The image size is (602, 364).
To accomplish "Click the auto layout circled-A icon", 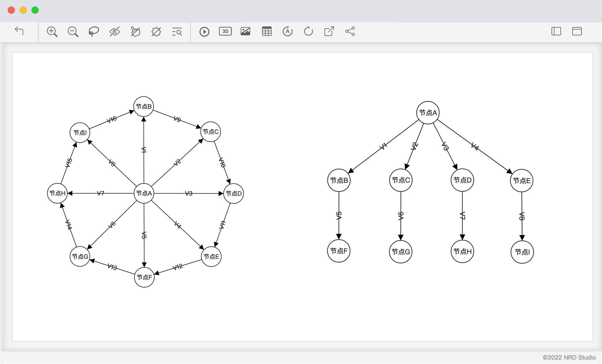I will (x=287, y=31).
